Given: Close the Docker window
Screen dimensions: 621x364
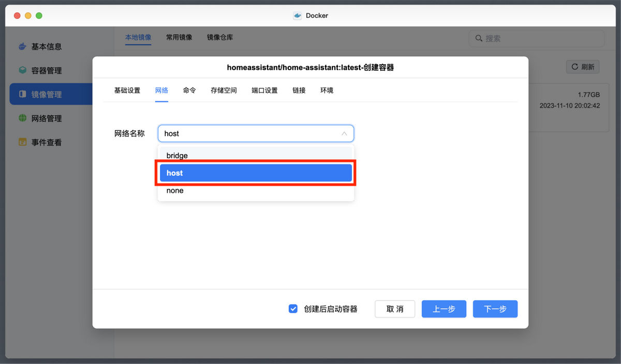Looking at the screenshot, I should coord(17,16).
